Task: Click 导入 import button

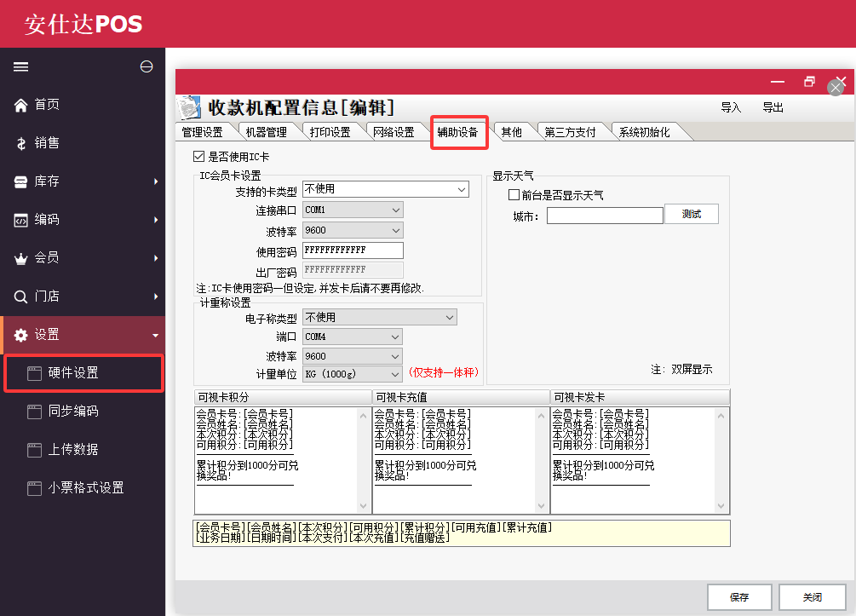Action: tap(731, 107)
